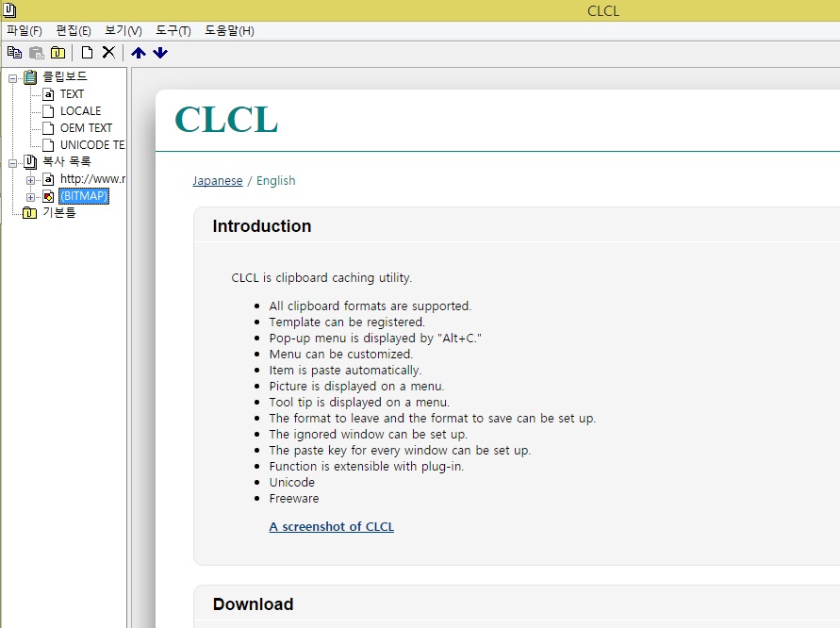The height and width of the screenshot is (628, 840).
Task: Open the 'A screenshot of CLCL' link
Action: (x=332, y=527)
